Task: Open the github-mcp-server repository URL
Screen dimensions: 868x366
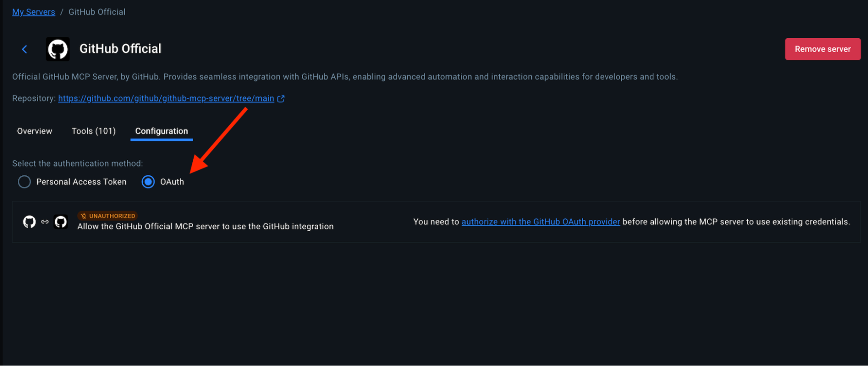Action: pyautogui.click(x=166, y=99)
